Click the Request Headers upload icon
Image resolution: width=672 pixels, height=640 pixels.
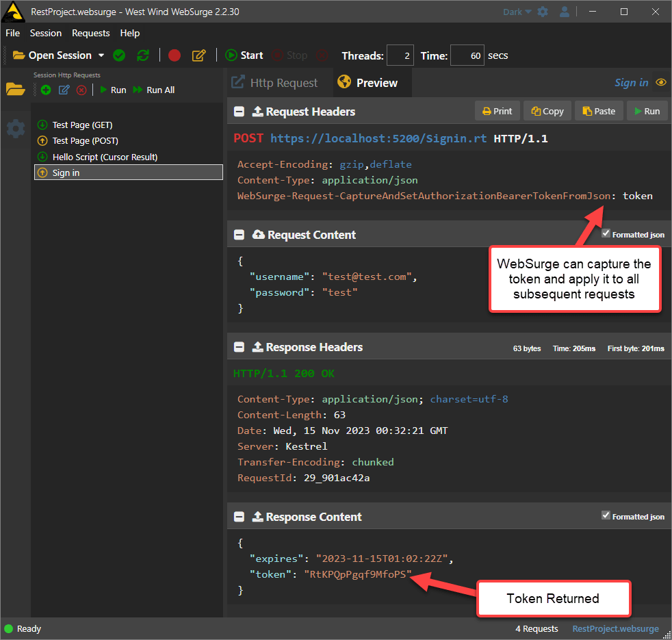pyautogui.click(x=257, y=111)
